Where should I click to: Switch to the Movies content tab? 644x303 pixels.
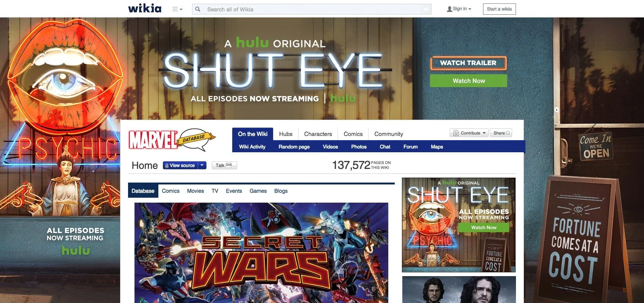pos(195,191)
